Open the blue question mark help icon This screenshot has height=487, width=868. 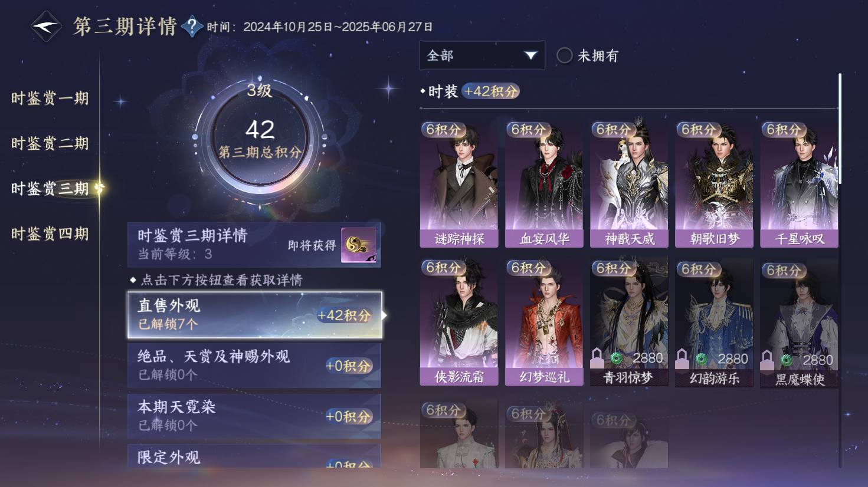pyautogui.click(x=192, y=27)
